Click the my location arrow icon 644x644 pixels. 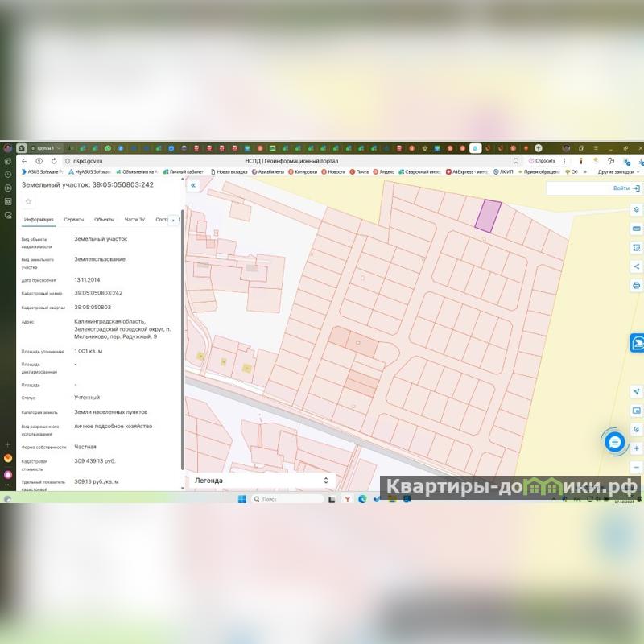coord(637,391)
